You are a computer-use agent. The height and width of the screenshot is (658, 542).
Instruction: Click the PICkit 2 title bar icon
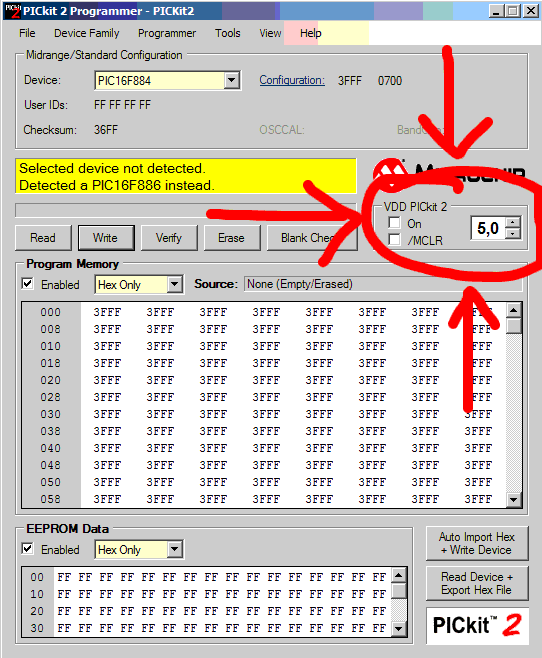pyautogui.click(x=13, y=10)
